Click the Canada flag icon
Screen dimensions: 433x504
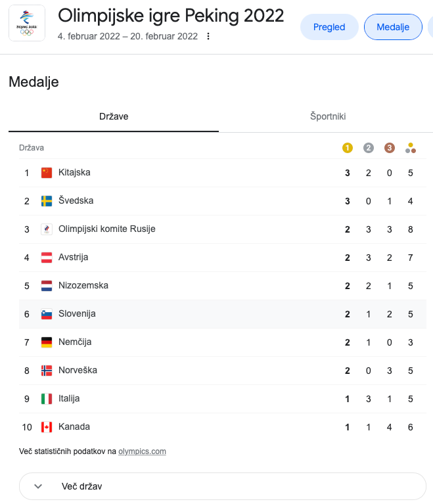point(47,427)
